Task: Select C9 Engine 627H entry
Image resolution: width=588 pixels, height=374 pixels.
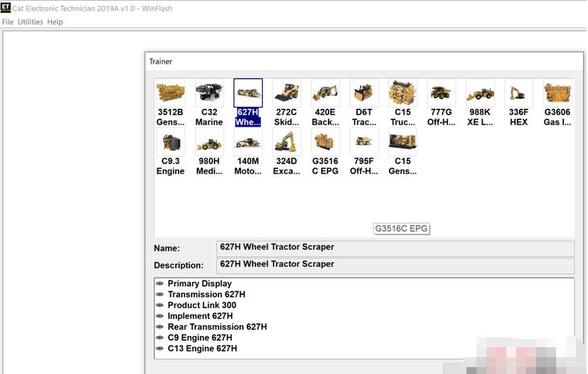Action: (x=200, y=337)
